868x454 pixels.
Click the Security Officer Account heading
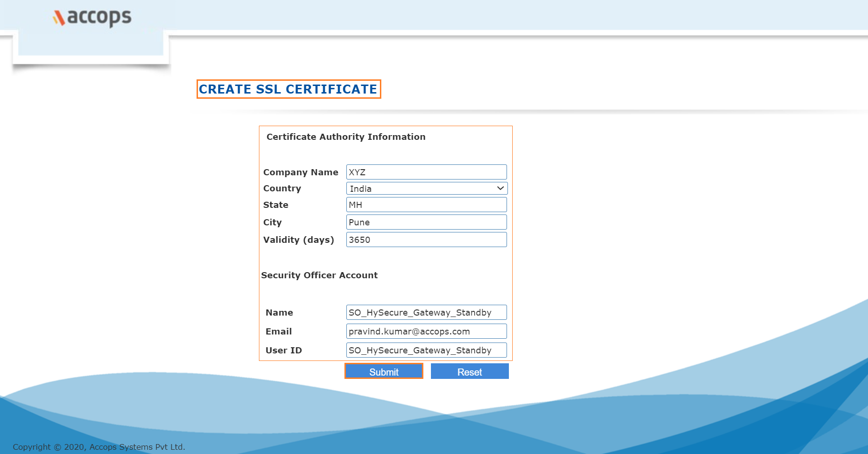point(319,275)
